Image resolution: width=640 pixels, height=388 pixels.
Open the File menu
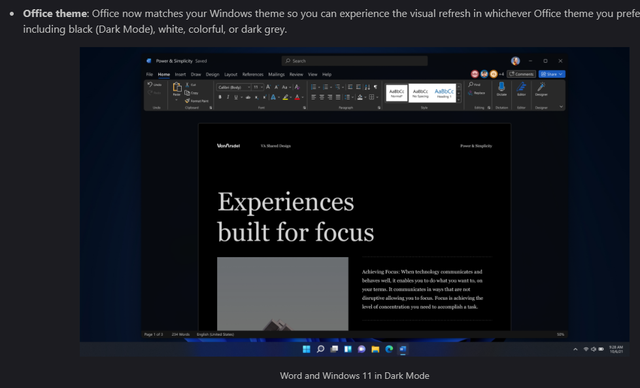tap(149, 74)
